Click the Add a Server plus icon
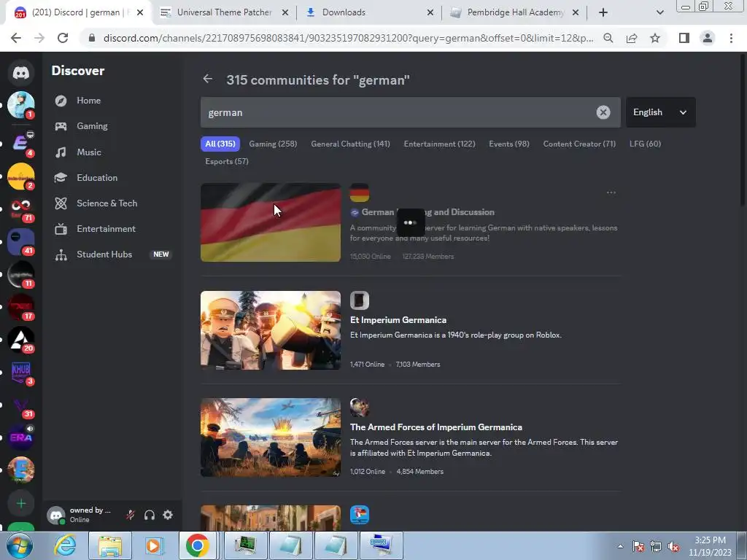 tap(20, 503)
